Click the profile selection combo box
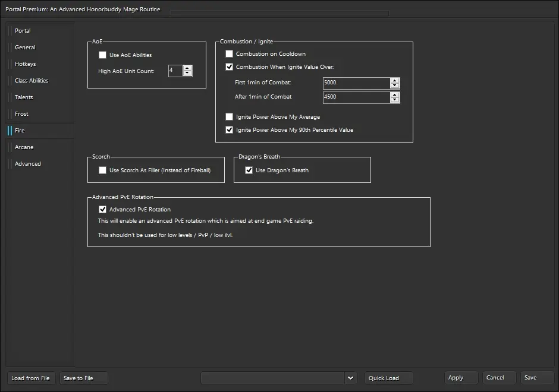This screenshot has height=392, width=559. [273, 378]
